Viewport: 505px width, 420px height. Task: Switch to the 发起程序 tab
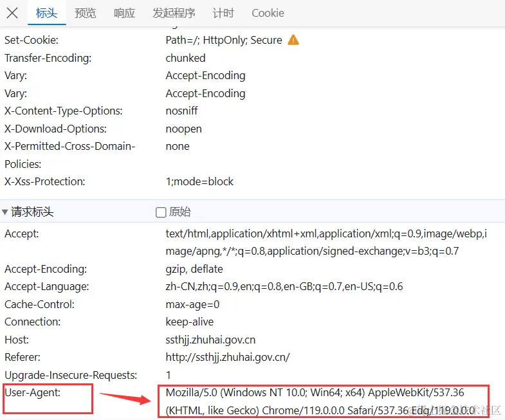pos(174,14)
